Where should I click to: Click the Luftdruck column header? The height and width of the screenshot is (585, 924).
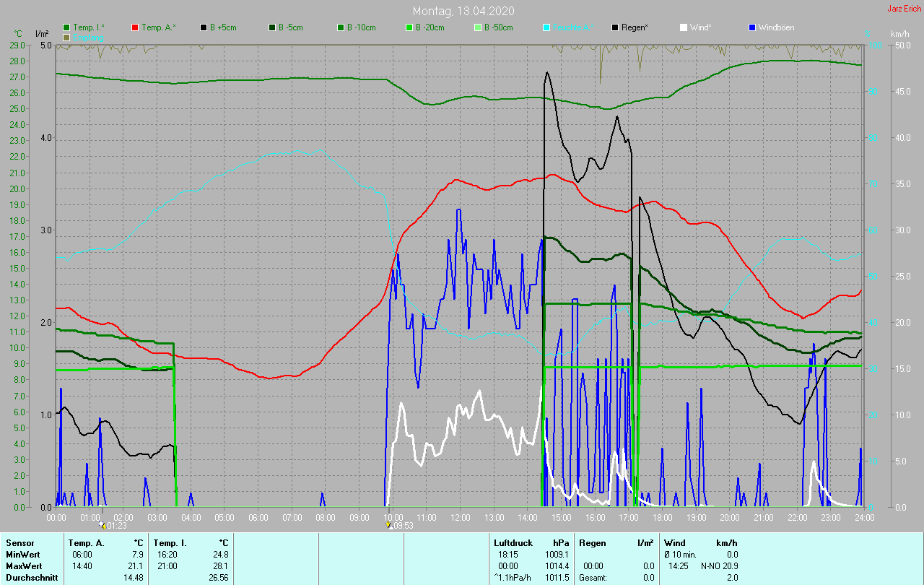click(x=513, y=542)
